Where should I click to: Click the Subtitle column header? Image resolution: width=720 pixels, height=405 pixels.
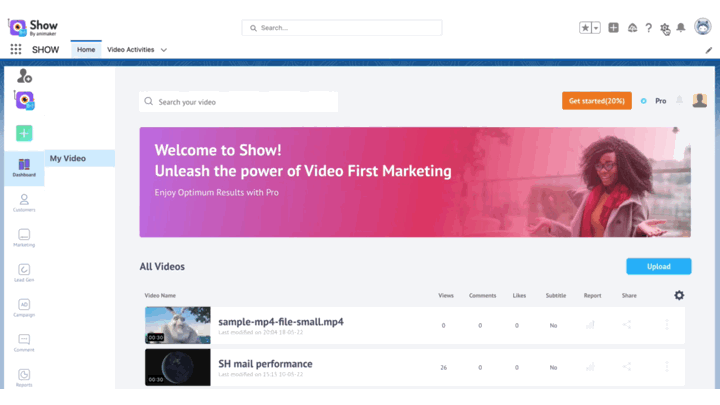556,295
